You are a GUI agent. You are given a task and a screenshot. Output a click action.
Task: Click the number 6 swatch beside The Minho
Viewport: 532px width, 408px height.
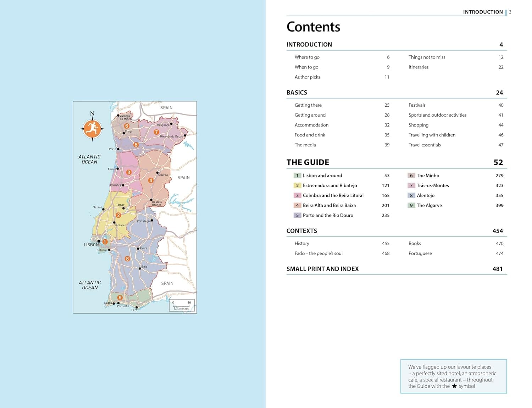411,175
